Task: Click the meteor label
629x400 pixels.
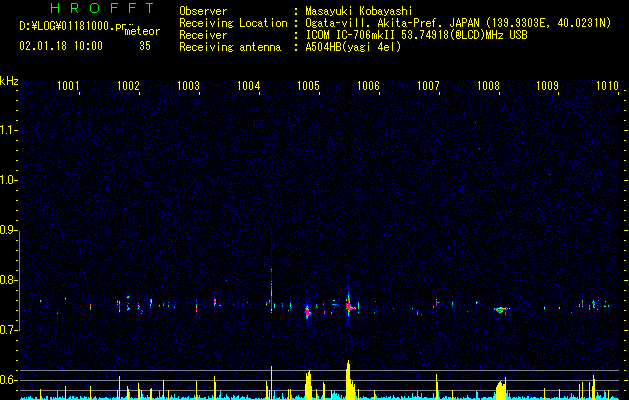Action: (x=142, y=31)
